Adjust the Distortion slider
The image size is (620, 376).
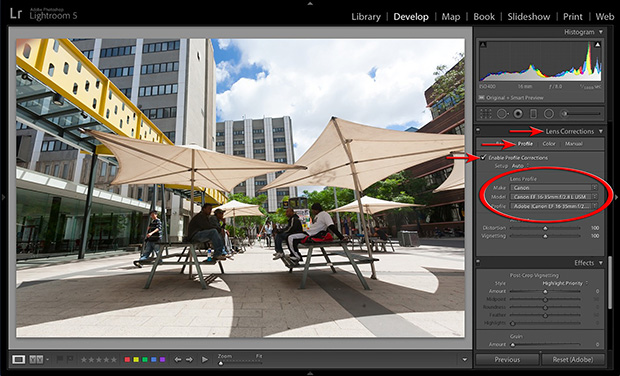(x=545, y=228)
